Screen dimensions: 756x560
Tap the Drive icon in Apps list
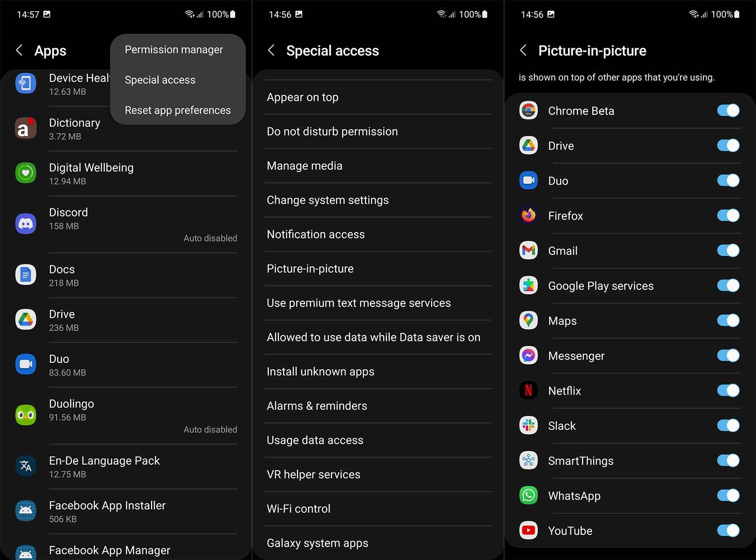coord(26,320)
